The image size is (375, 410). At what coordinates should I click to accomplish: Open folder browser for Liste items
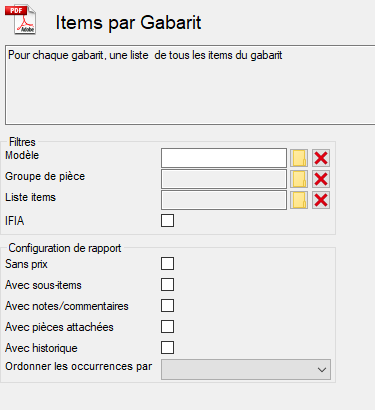[299, 200]
